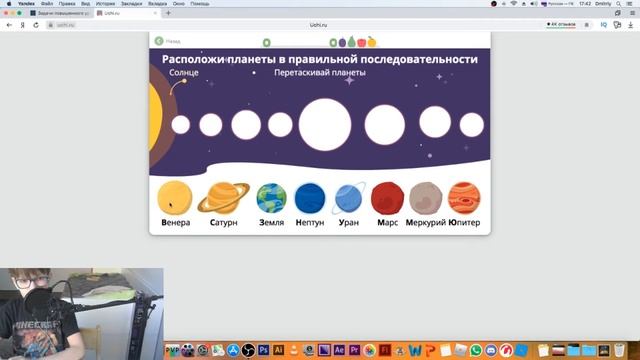
Task: Open Premiere Pro from the dock
Action: click(354, 350)
